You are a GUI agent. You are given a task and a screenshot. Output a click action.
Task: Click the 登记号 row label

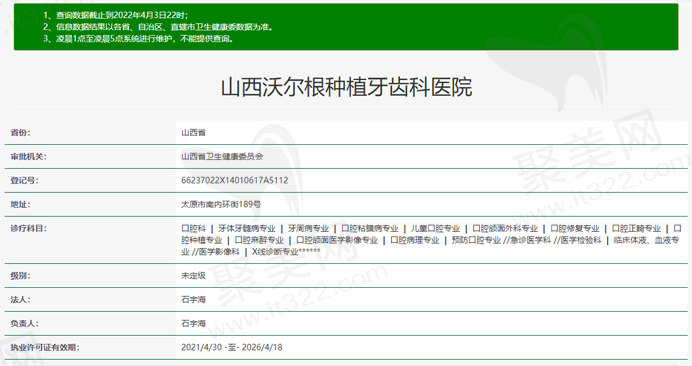tap(24, 180)
